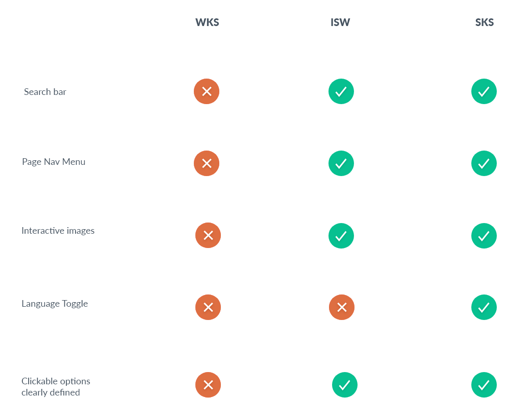This screenshot has height=419, width=532.
Task: Click the WKS Clickable options cross icon
Action: point(208,385)
